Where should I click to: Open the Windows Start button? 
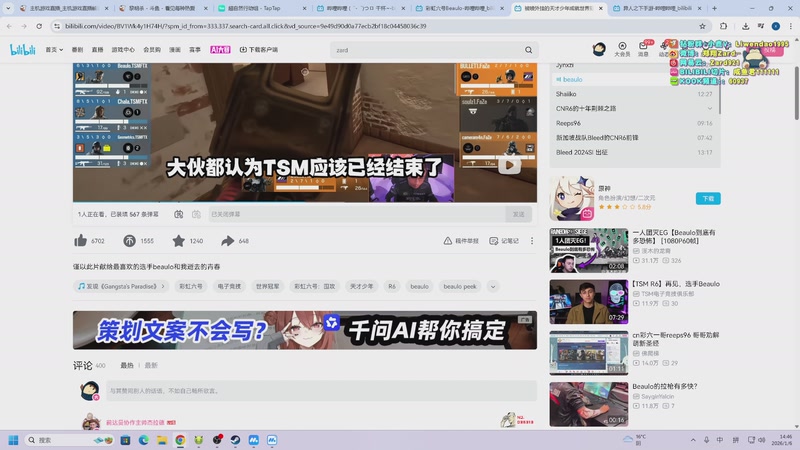14,440
